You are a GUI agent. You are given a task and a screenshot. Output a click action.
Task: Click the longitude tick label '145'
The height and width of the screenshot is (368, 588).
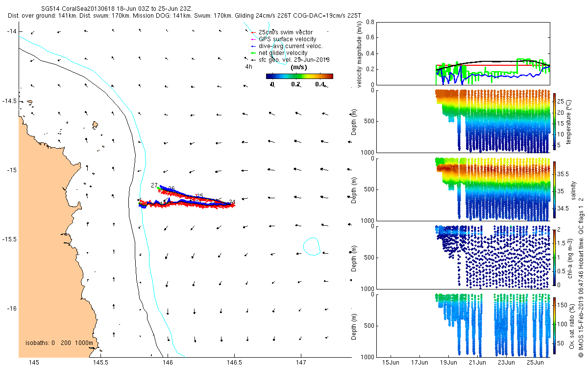coord(34,363)
